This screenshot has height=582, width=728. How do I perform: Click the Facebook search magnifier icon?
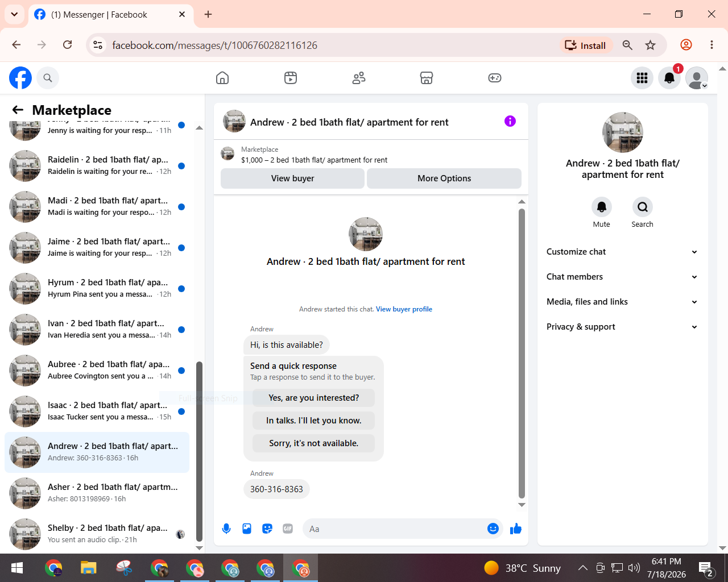tap(48, 78)
